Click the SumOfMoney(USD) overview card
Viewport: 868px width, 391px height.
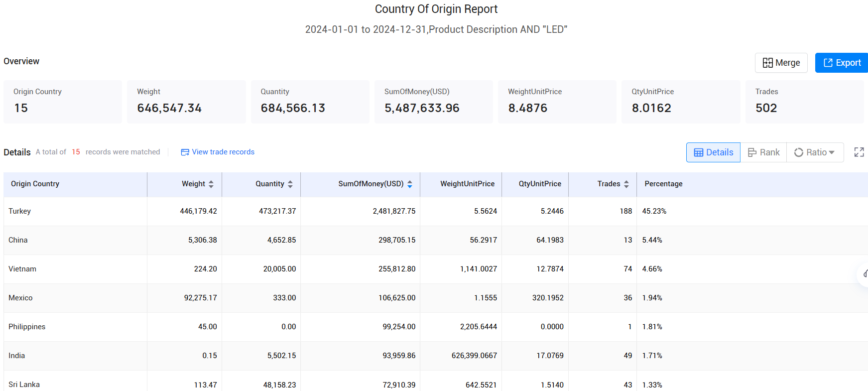coord(433,102)
